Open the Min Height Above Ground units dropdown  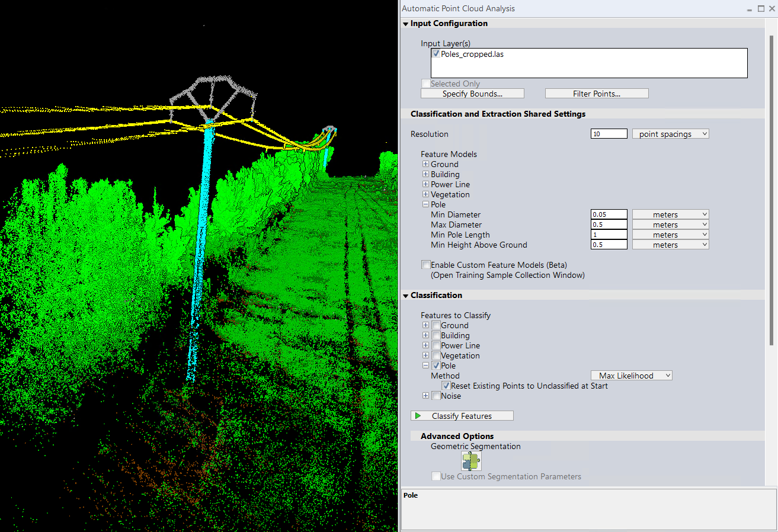pyautogui.click(x=671, y=245)
